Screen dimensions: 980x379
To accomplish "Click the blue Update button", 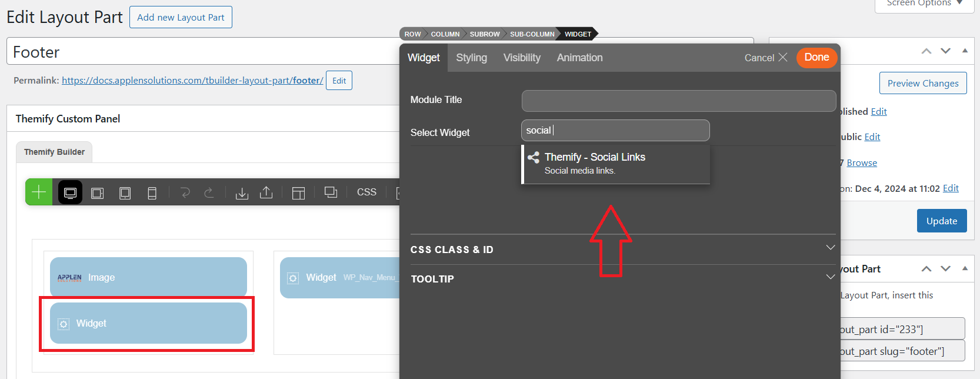I will pyautogui.click(x=942, y=221).
